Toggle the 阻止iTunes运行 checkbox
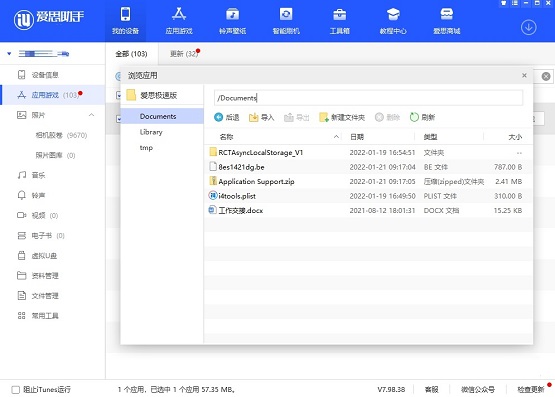The height and width of the screenshot is (397, 555). click(15, 390)
